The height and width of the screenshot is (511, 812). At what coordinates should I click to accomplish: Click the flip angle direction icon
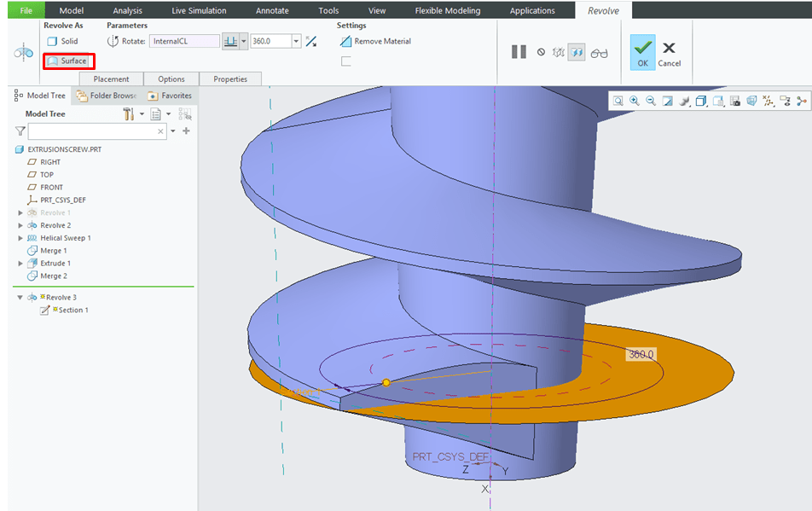[311, 41]
